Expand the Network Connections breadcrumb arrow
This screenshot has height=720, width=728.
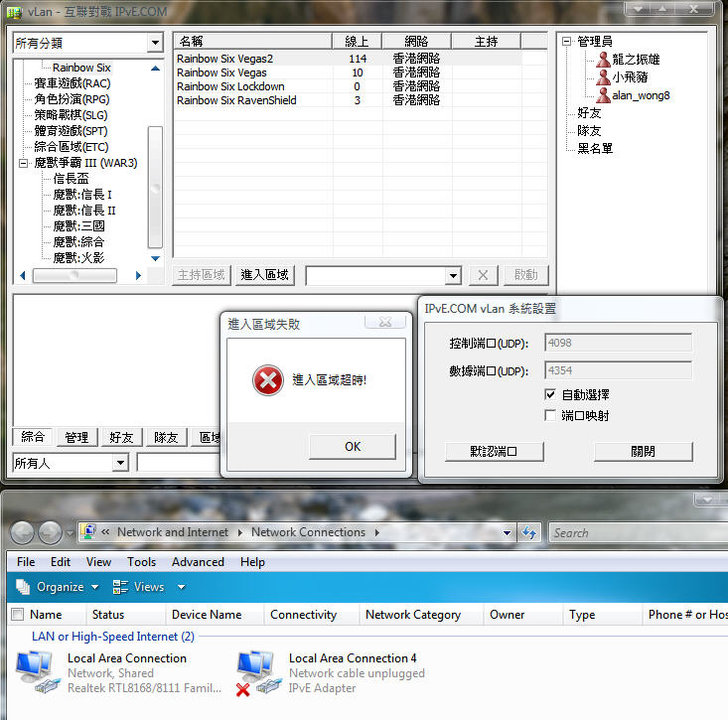coord(377,532)
